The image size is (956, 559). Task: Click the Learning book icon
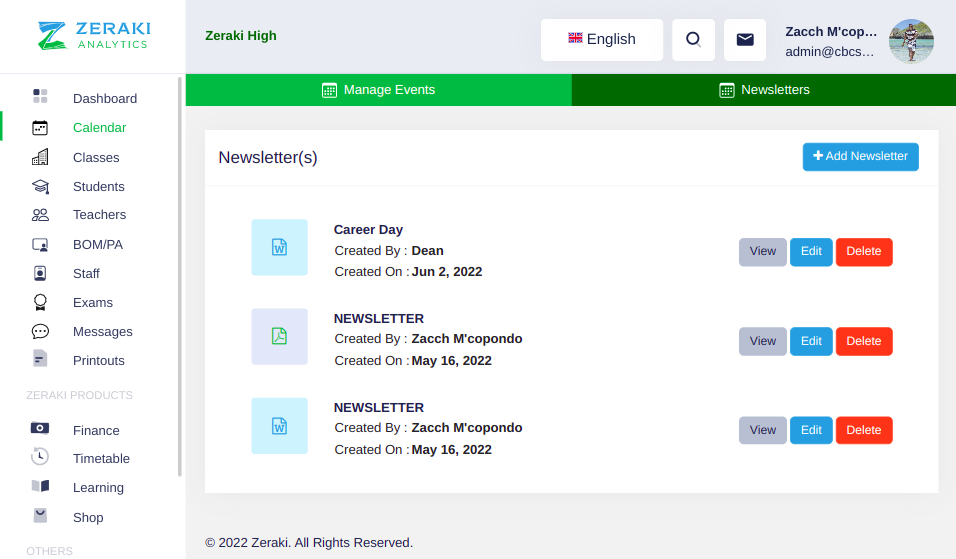click(40, 486)
